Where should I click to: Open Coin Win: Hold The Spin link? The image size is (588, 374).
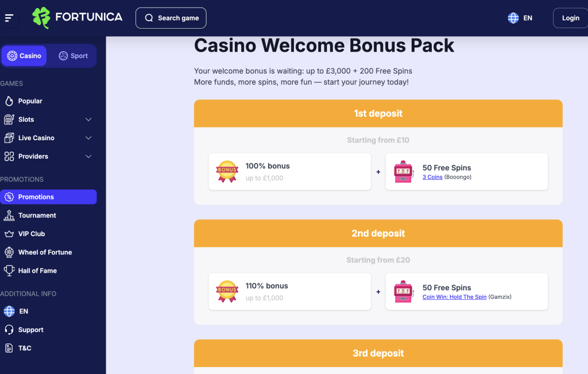[x=454, y=296]
